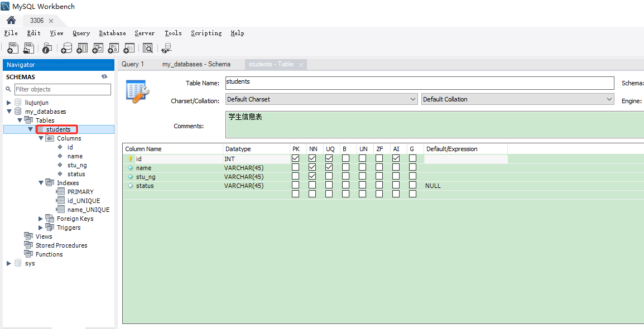Create a new stored procedure icon
Viewport: 644px width, 329px height.
[x=113, y=49]
